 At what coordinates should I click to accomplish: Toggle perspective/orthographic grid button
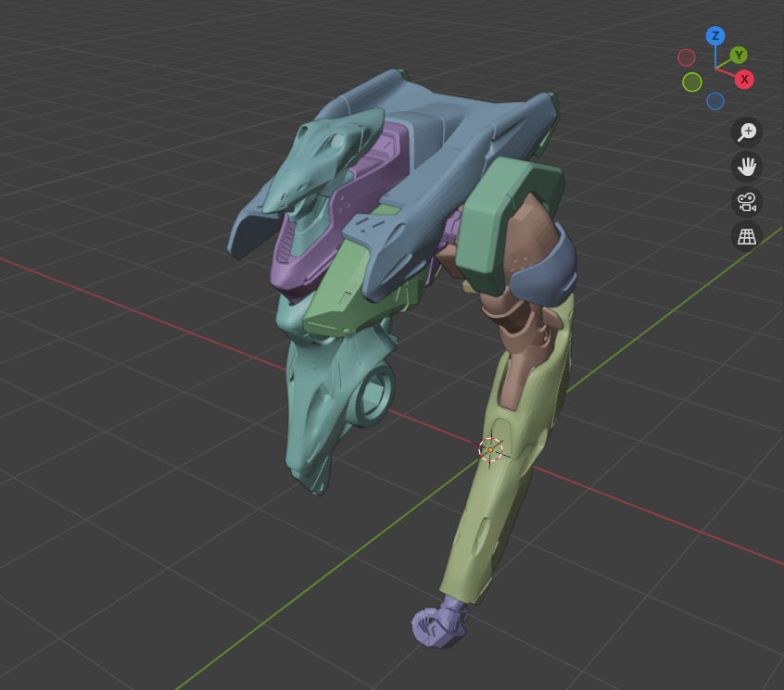[x=747, y=236]
